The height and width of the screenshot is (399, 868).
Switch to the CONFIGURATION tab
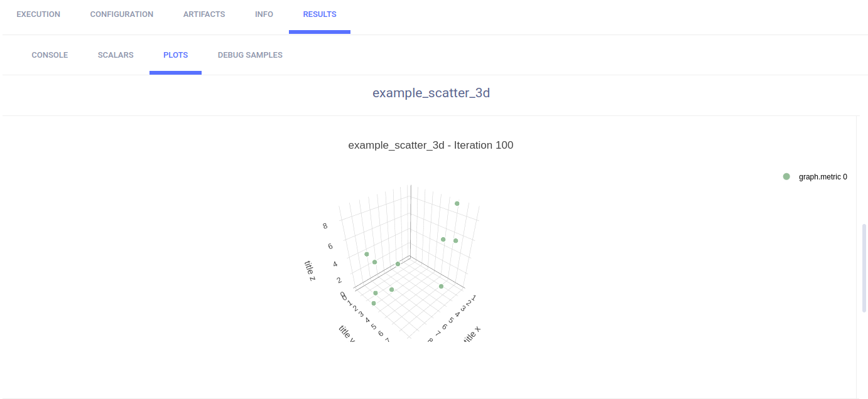(x=122, y=14)
